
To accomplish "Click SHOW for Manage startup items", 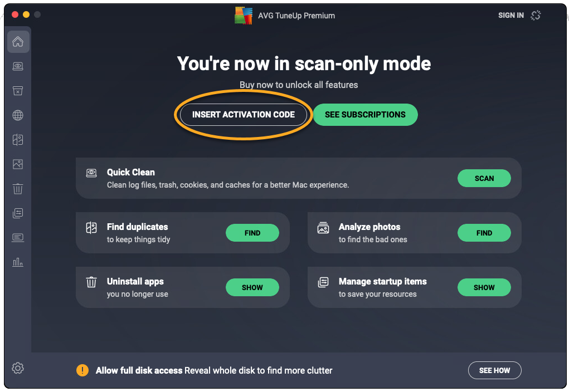I will pyautogui.click(x=484, y=287).
